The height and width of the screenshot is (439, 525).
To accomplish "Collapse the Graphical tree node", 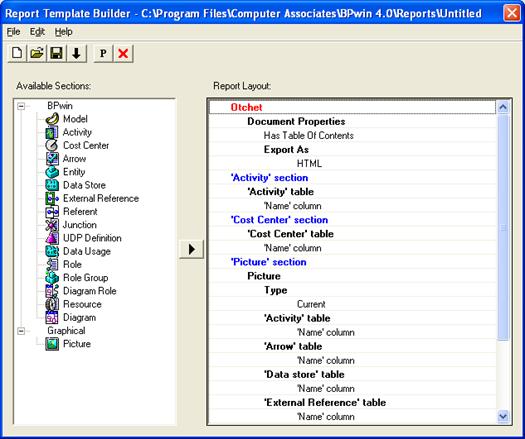I will point(21,331).
